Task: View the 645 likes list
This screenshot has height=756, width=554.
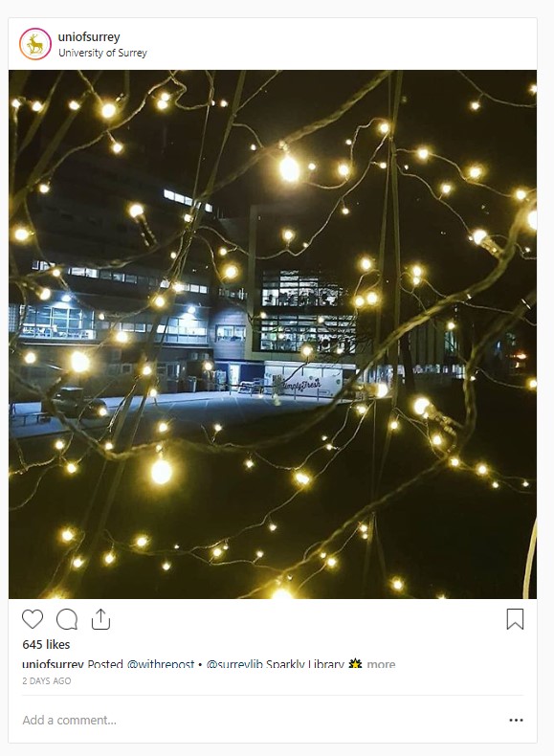Action: (46, 644)
